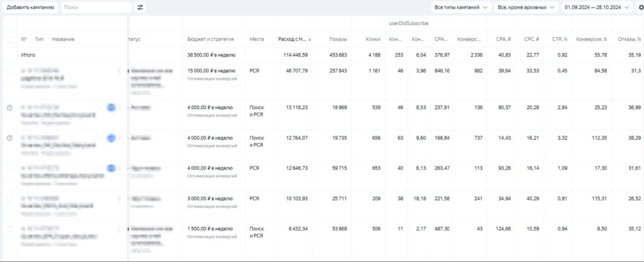Viewport: 644px width, 262px height.
Task: Open the three-dot menu in the 46 707,79 row
Action: pos(119,71)
